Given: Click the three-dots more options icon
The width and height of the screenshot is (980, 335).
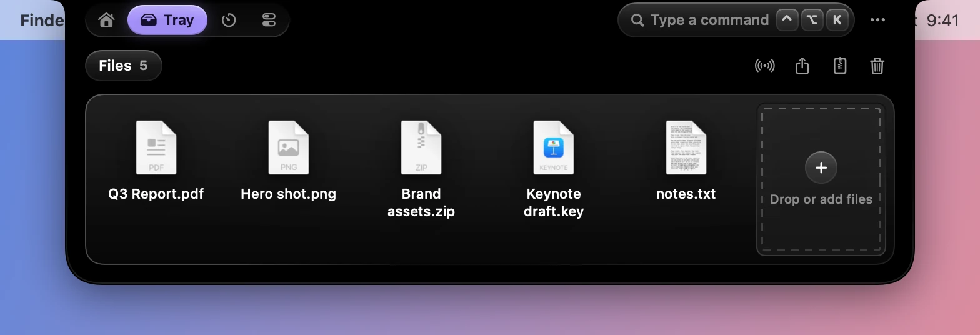Looking at the screenshot, I should pos(877,20).
